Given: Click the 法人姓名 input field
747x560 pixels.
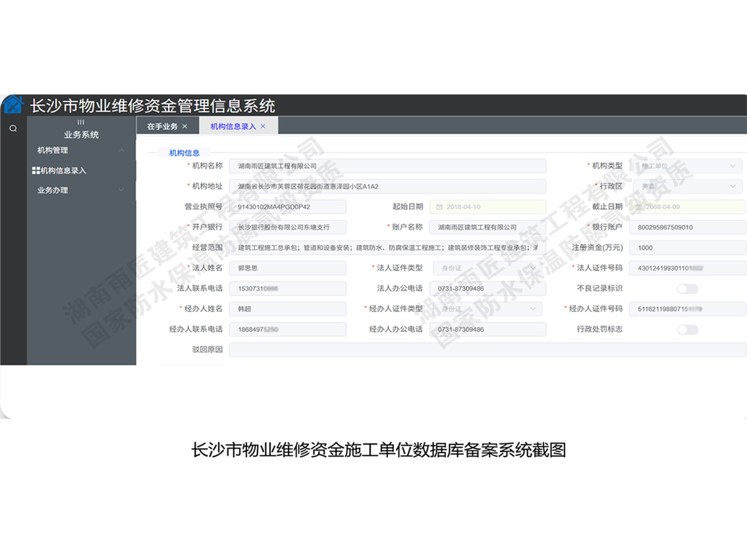Looking at the screenshot, I should coord(288,268).
